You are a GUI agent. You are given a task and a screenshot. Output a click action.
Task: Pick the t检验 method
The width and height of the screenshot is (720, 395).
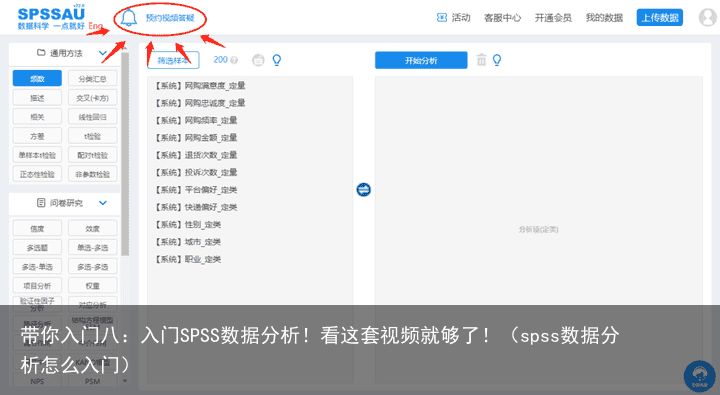92,136
